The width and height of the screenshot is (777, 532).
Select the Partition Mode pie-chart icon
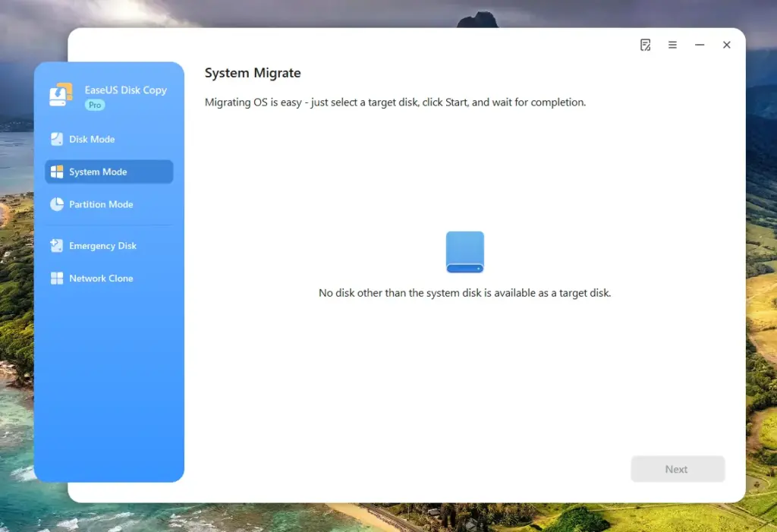[58, 204]
